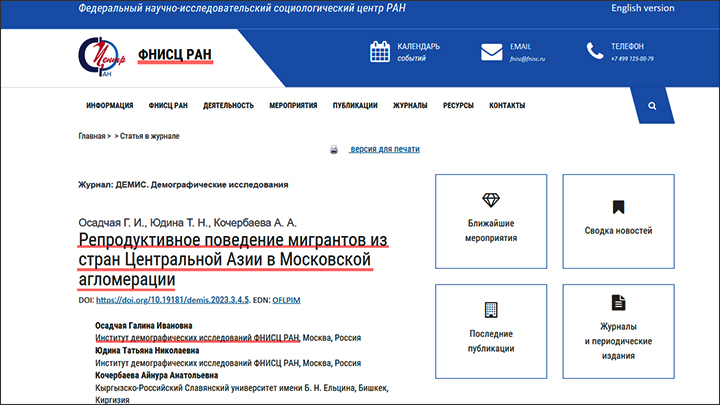This screenshot has width=720, height=405.
Task: Open the МЕРОПРИЯТИЯ menu
Action: tap(293, 106)
